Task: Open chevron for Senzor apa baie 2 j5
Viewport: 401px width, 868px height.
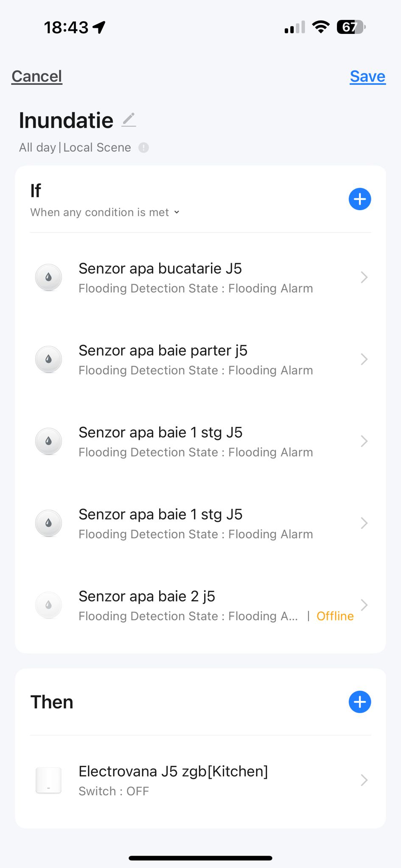Action: coord(364,605)
